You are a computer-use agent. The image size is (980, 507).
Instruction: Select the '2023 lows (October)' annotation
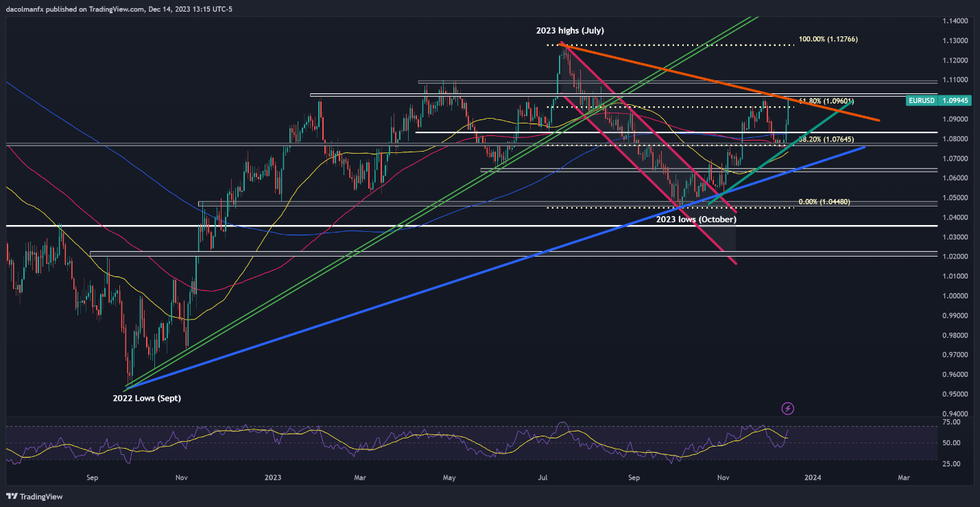tap(697, 220)
